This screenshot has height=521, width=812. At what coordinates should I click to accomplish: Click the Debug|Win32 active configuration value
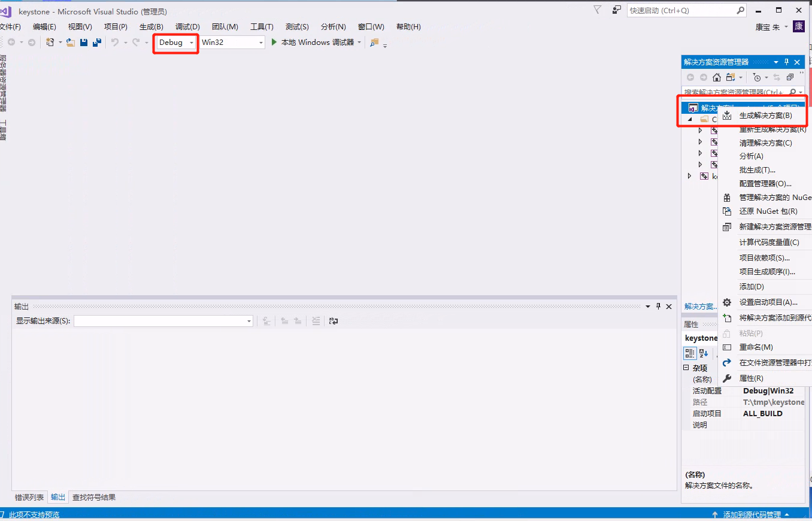(768, 391)
